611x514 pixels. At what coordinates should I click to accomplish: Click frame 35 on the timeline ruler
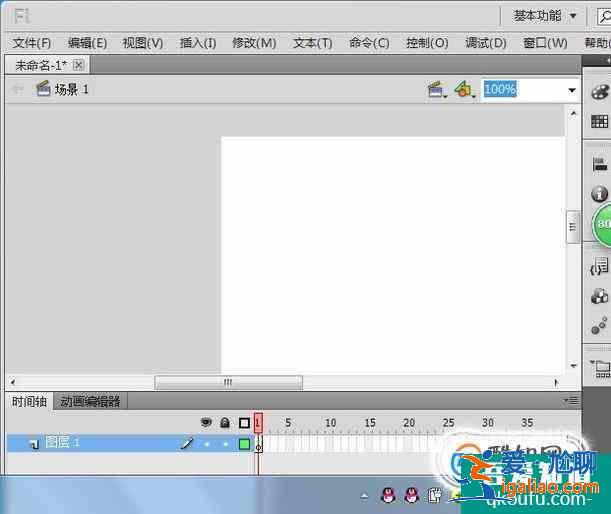click(527, 423)
